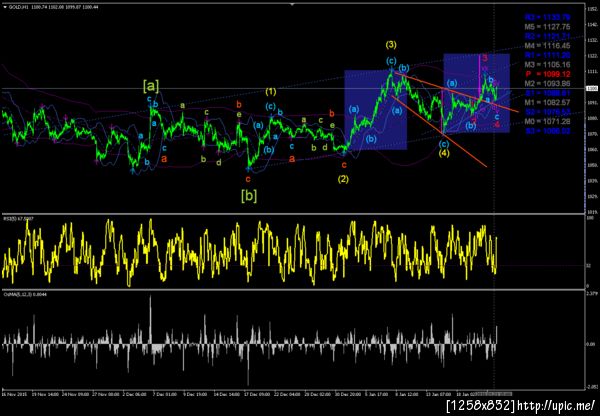Screen dimensions: 600x416
Task: Click the yellow (3) wave label
Action: 391,45
